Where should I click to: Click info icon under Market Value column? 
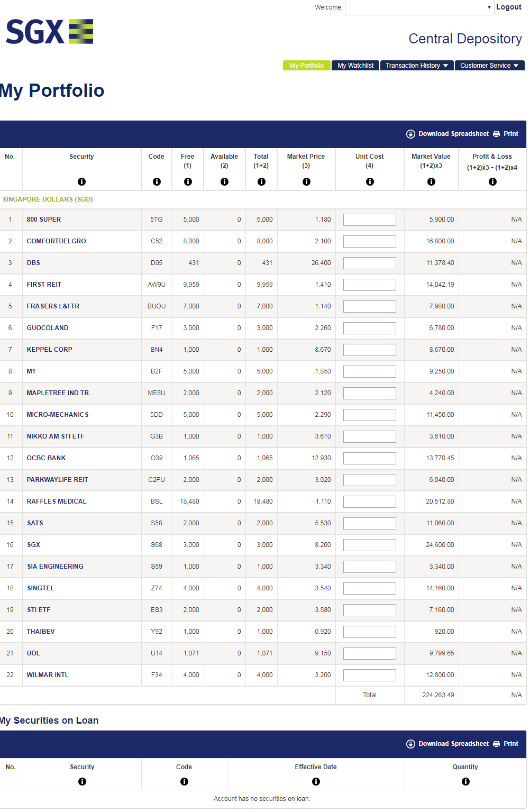tap(431, 181)
